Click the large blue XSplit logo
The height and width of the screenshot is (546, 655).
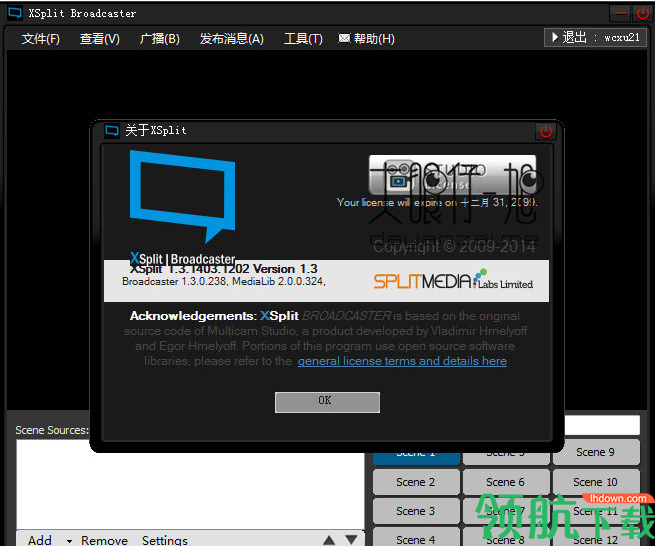point(183,196)
